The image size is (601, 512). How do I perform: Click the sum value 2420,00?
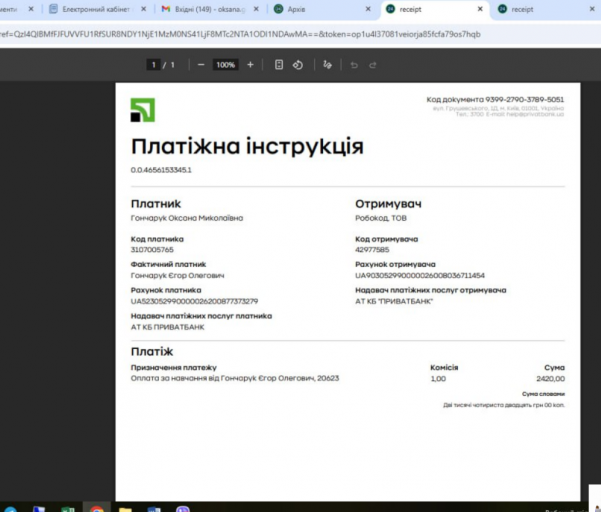pyautogui.click(x=550, y=379)
